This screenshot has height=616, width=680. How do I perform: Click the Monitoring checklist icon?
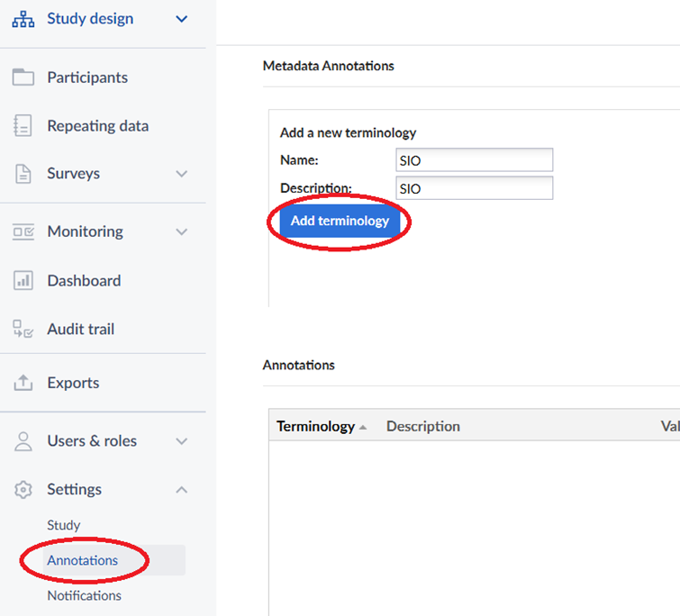[x=23, y=231]
